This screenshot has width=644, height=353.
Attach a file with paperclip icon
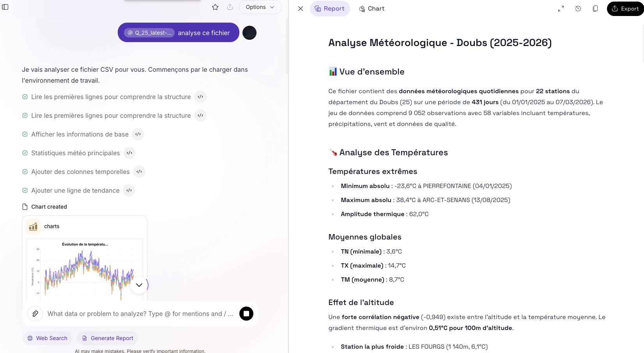(35, 314)
